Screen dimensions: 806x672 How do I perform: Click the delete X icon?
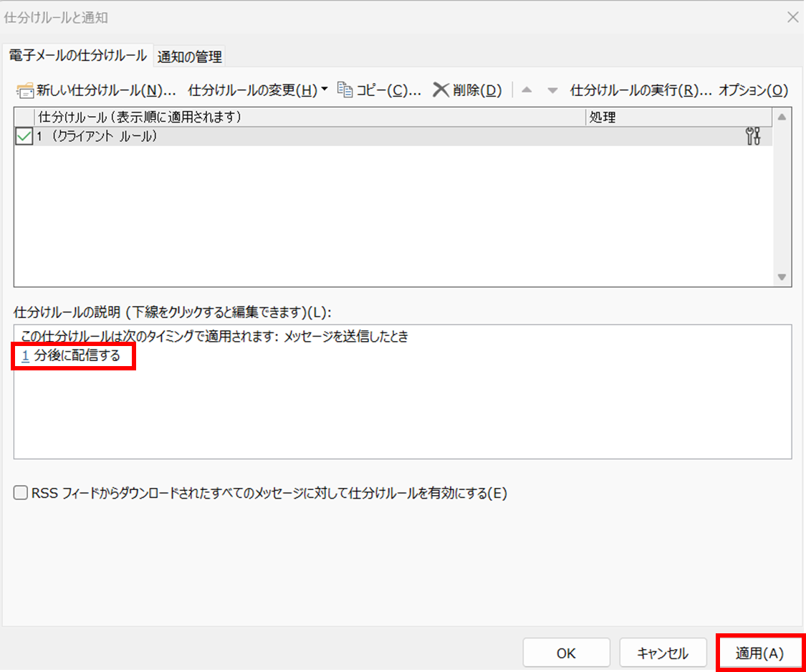pos(441,90)
